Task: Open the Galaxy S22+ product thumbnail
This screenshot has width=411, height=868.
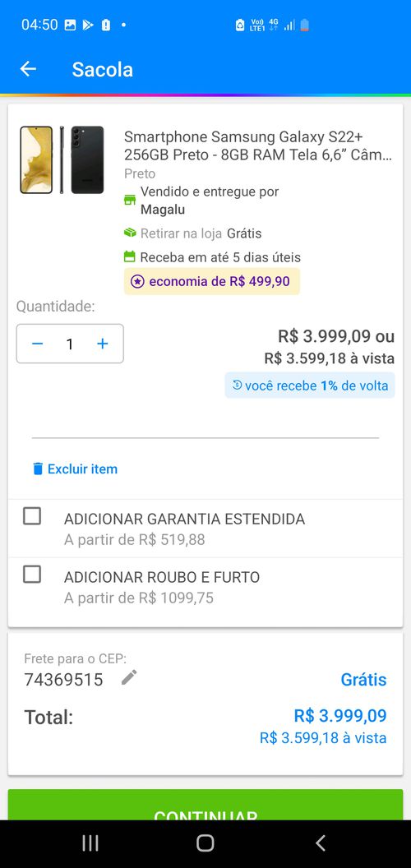Action: (62, 160)
